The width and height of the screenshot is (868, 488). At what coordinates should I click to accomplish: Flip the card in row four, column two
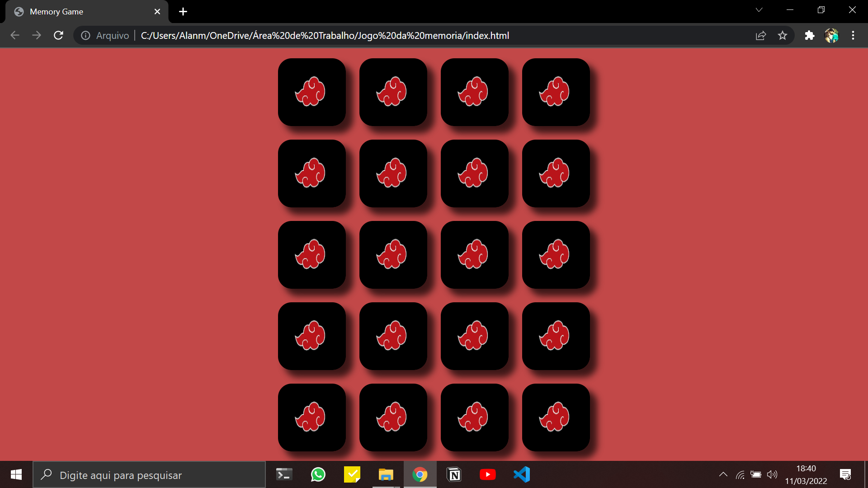tap(393, 336)
